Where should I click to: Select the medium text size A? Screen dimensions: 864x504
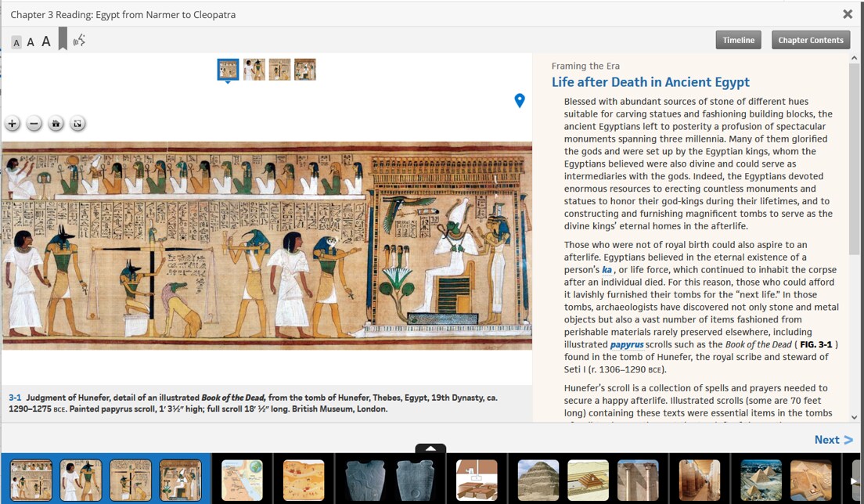coord(31,42)
